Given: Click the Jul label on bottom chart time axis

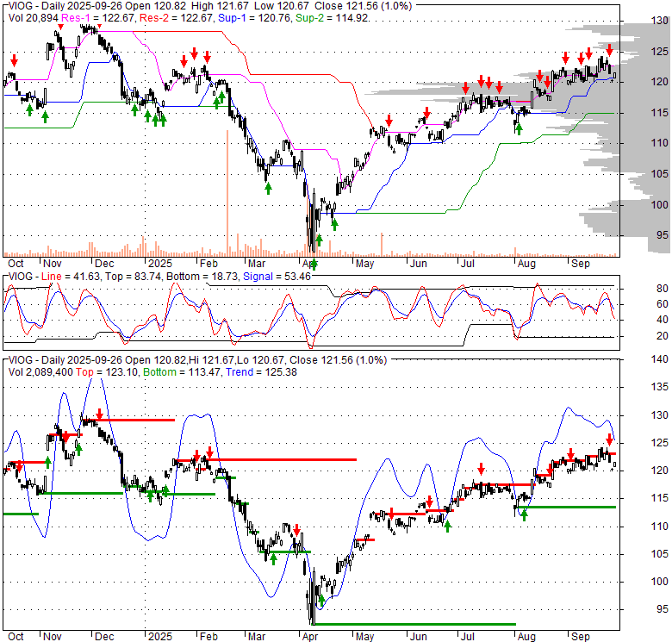Looking at the screenshot, I should tap(467, 637).
